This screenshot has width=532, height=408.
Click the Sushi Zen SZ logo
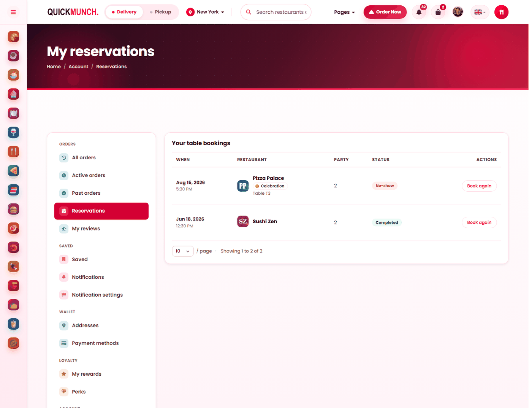pos(243,221)
